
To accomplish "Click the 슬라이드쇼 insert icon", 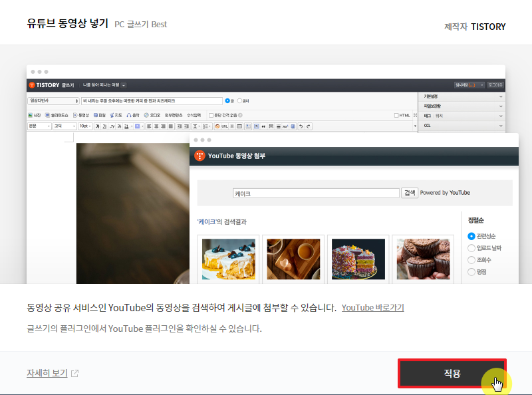I will tap(47, 116).
